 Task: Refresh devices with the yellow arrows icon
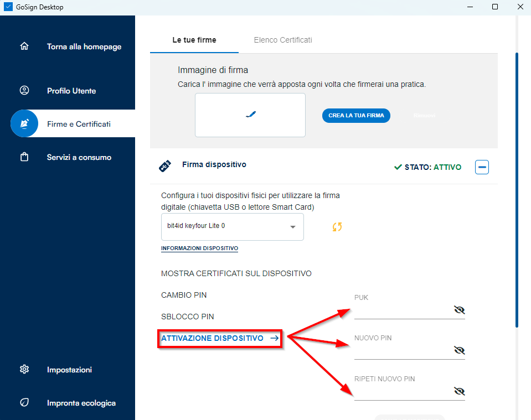click(x=337, y=227)
